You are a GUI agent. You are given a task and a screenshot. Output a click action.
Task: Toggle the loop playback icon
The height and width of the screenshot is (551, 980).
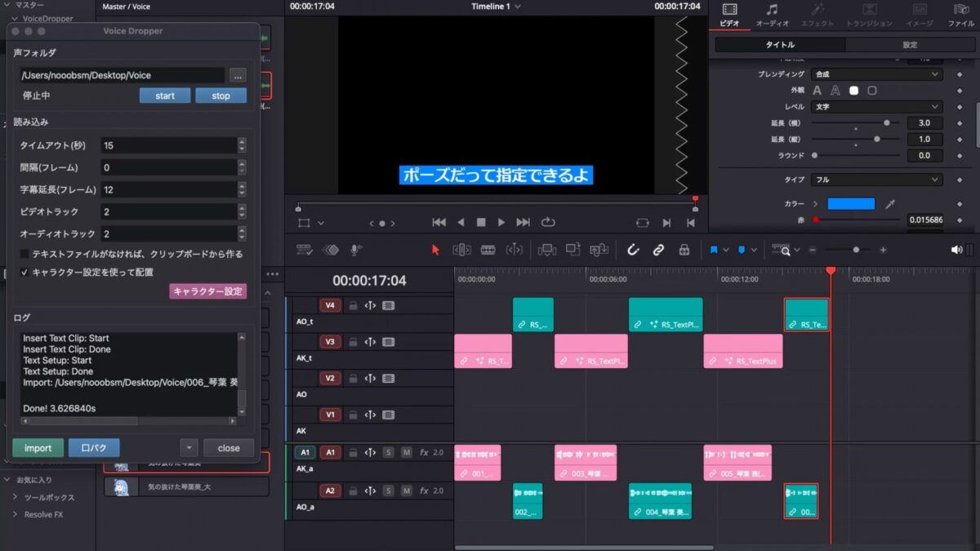(547, 222)
